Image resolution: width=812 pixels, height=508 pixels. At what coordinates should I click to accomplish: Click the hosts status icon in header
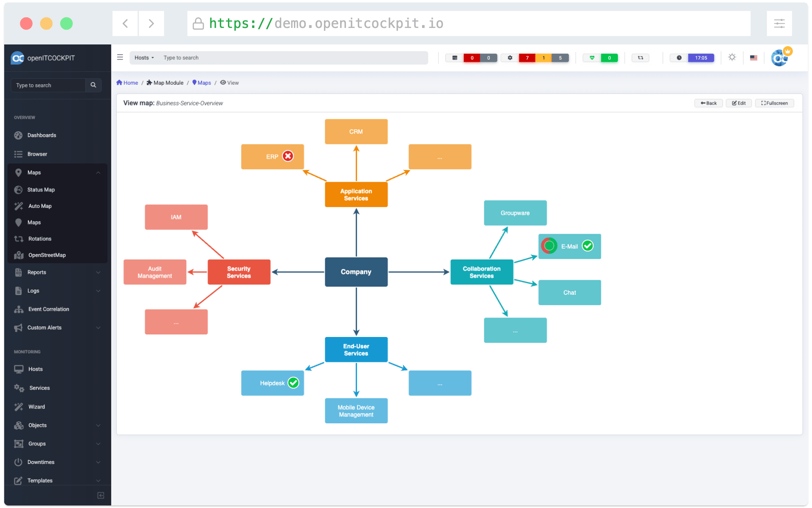click(455, 58)
